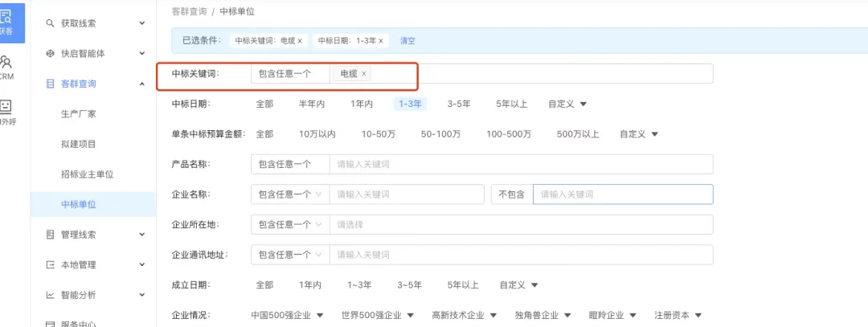Open the CRM module icon
The width and height of the screenshot is (868, 327).
[x=6, y=63]
